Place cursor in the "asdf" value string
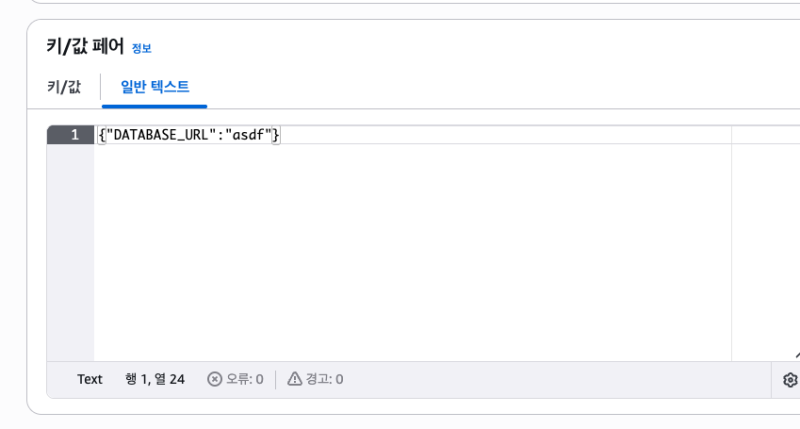This screenshot has width=800, height=429. click(x=247, y=135)
